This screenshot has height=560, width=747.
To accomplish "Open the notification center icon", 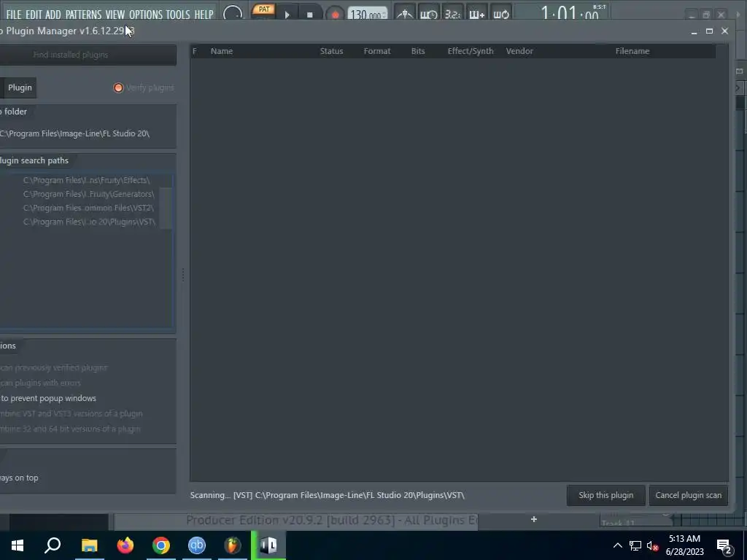I will (724, 547).
